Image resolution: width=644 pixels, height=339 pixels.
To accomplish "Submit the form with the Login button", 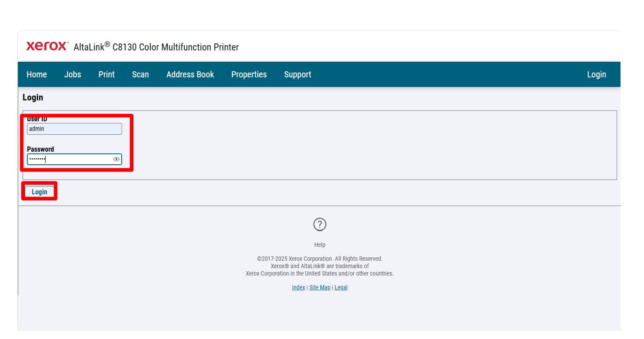I will [40, 192].
